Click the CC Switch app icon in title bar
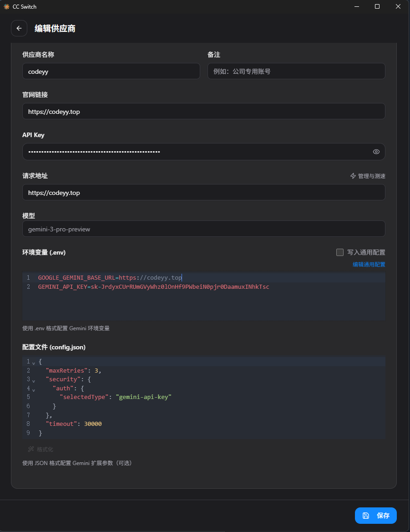Image resolution: width=410 pixels, height=532 pixels. (6, 6)
